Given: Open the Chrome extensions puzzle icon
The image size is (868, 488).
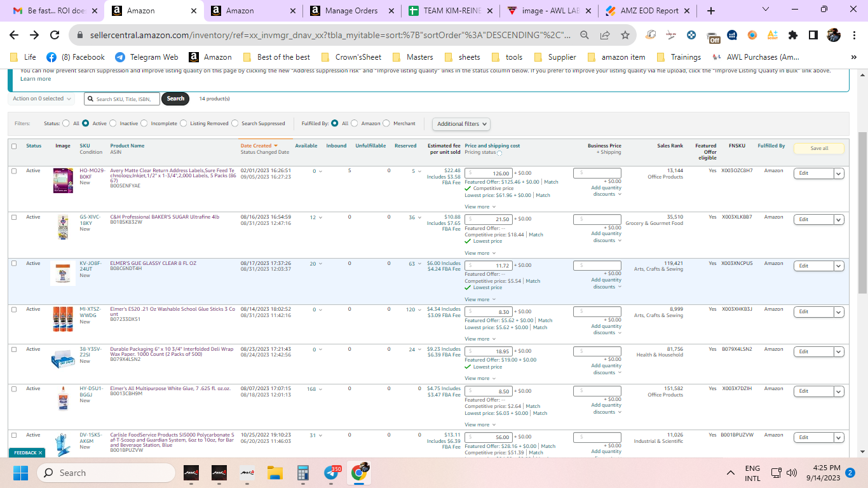Looking at the screenshot, I should tap(792, 35).
